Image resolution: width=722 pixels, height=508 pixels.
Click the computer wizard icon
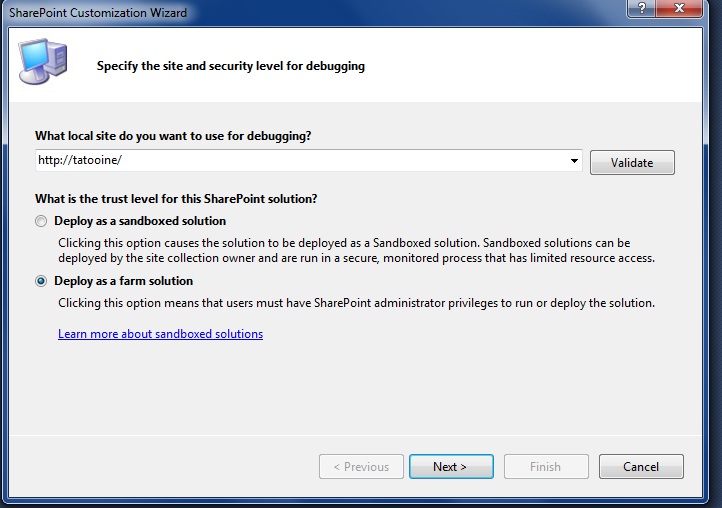43,61
